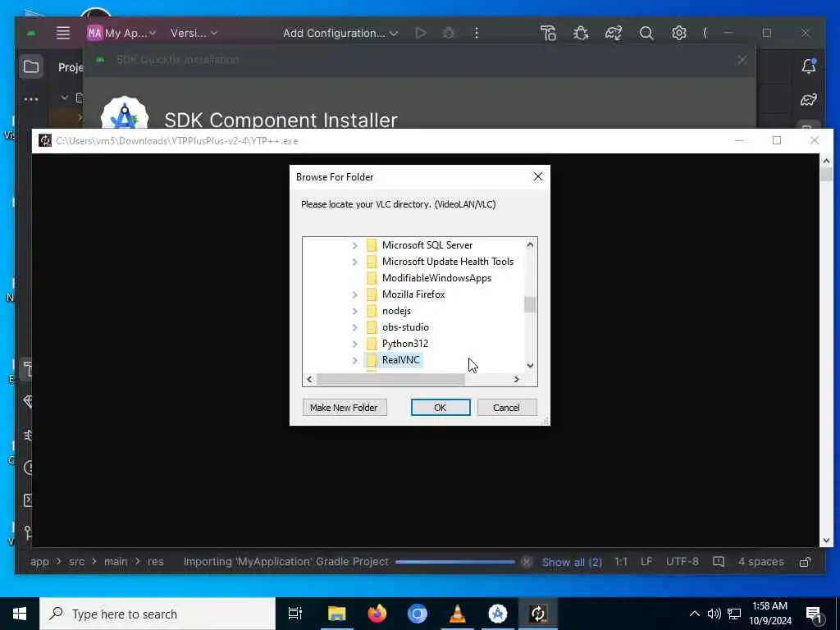This screenshot has width=840, height=630.
Task: Select the nodejs folder
Action: [x=396, y=311]
